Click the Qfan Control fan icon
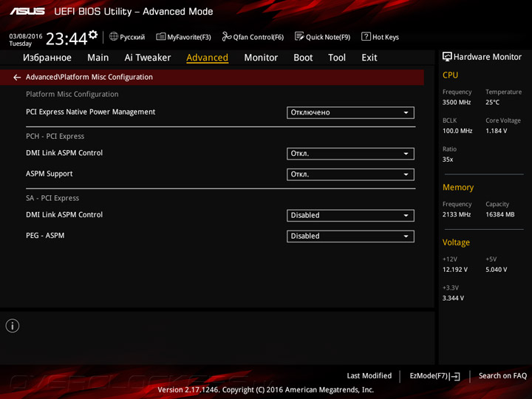The height and width of the screenshot is (399, 532). tap(226, 36)
